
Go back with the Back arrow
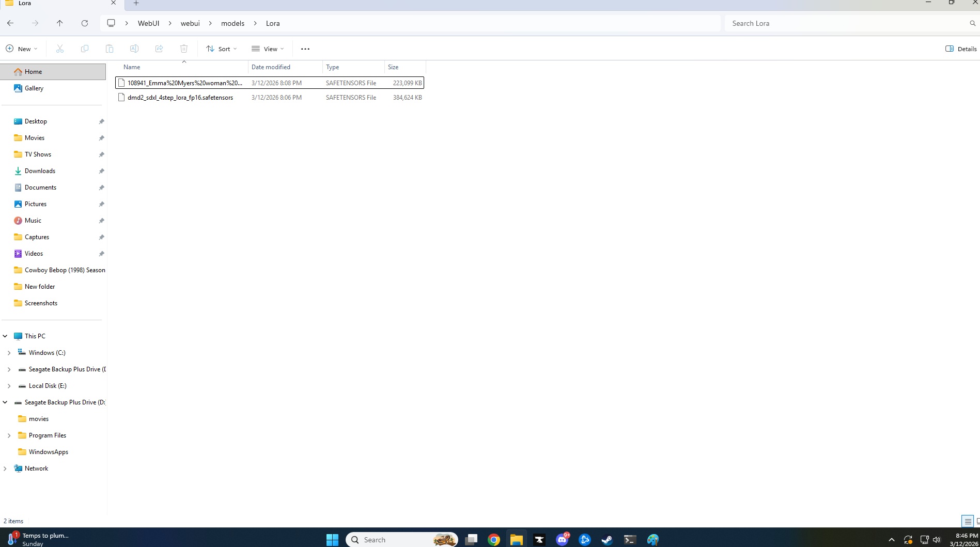tap(10, 23)
